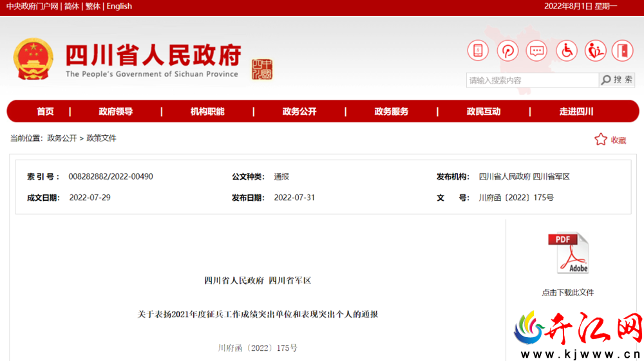Open the message chat bubble icon
Viewport: 644px width, 361px height.
tap(537, 51)
